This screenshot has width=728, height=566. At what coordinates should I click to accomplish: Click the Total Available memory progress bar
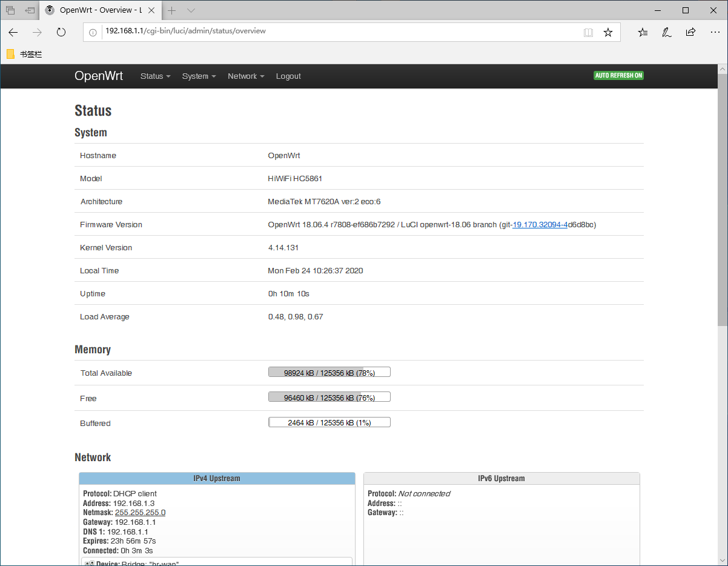point(329,373)
